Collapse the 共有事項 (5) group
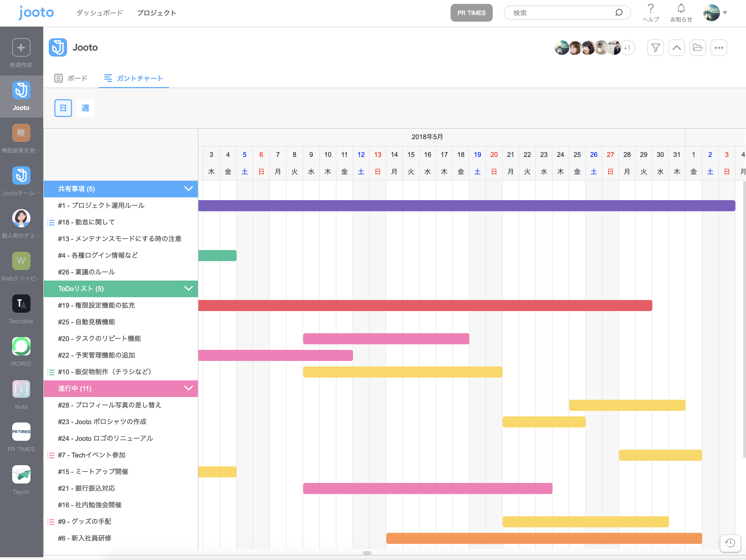Viewport: 746px width, 560px height. pos(188,189)
